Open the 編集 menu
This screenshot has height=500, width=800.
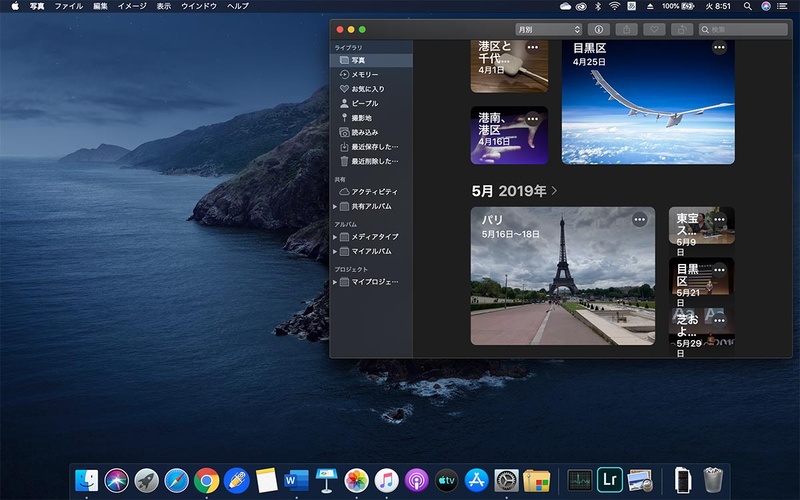click(x=100, y=6)
